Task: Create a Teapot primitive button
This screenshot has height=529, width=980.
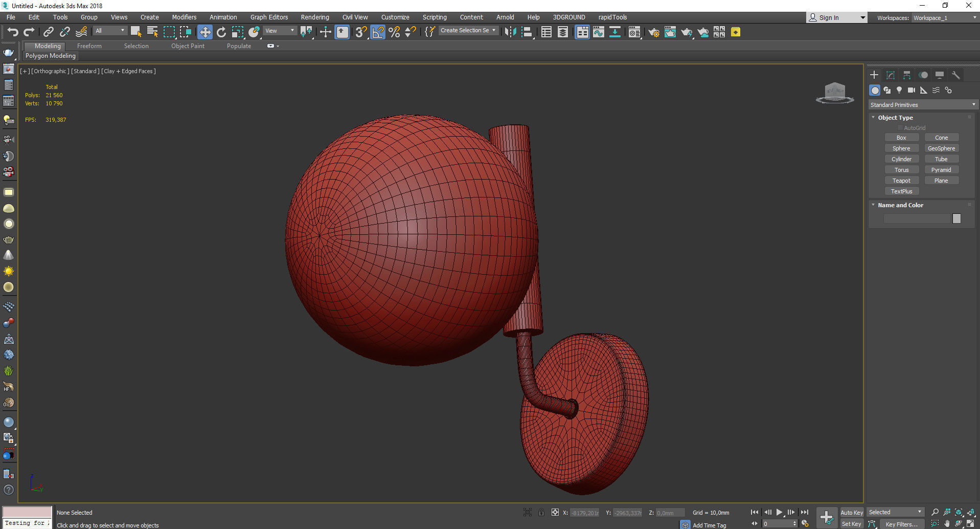Action: tap(901, 181)
